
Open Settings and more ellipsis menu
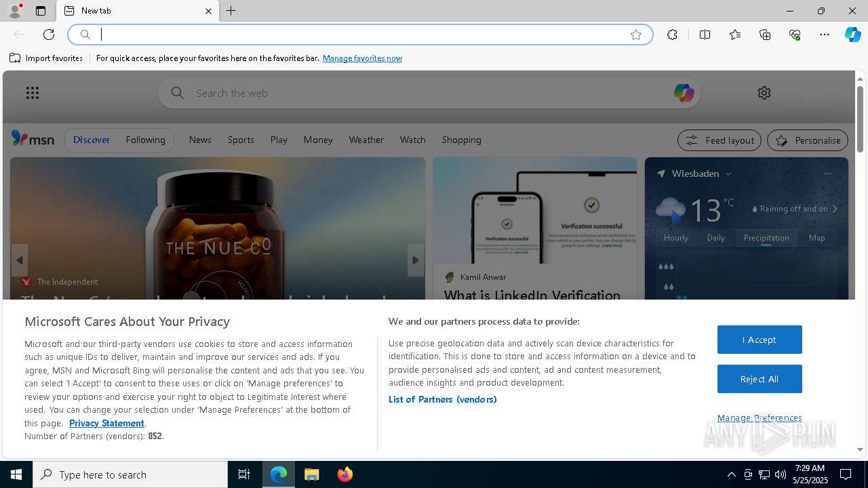(825, 35)
